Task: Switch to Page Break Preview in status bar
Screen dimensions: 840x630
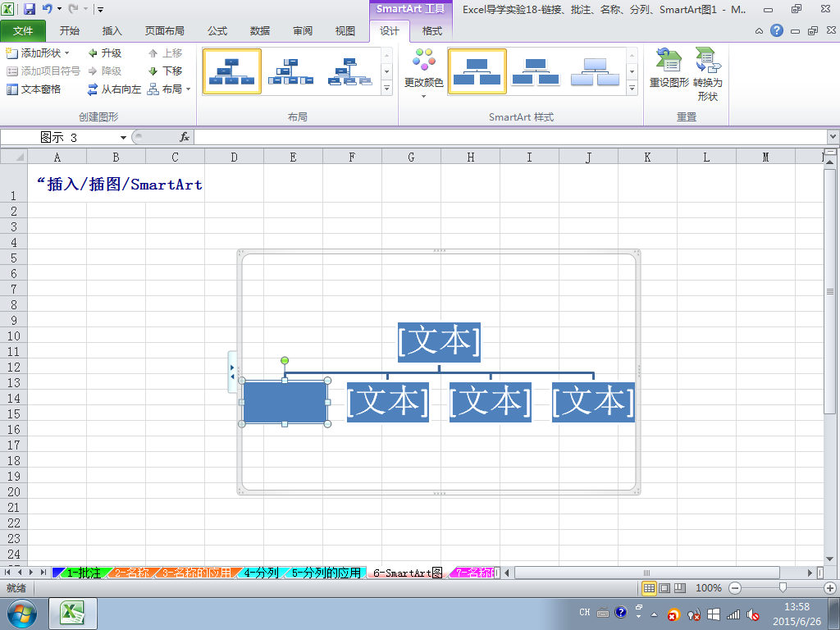Action: coord(680,588)
